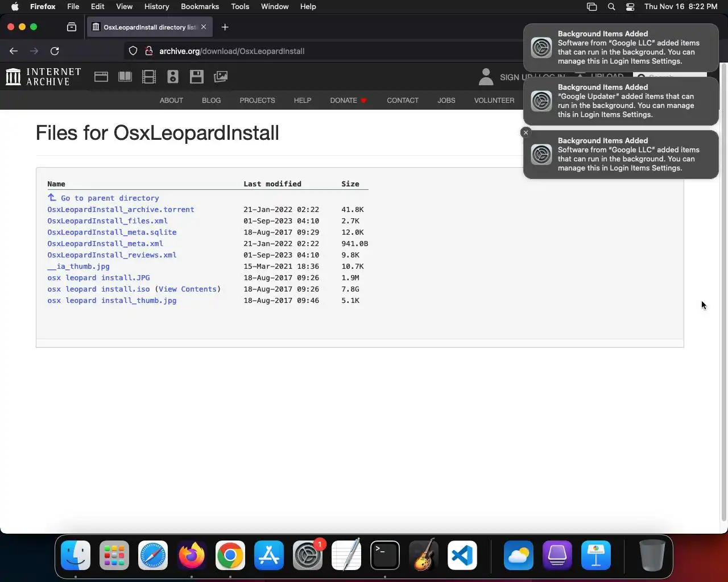Click CONTACT in the site navigation
728x582 pixels.
pyautogui.click(x=403, y=101)
